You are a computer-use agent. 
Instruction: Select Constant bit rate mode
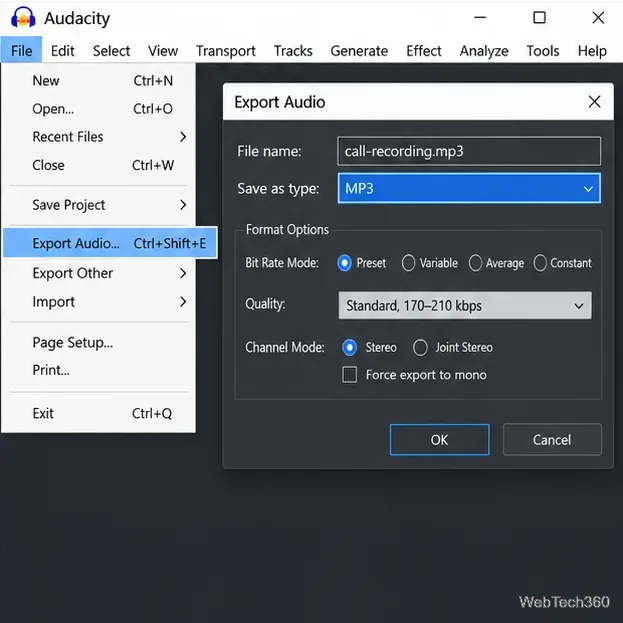pos(540,263)
